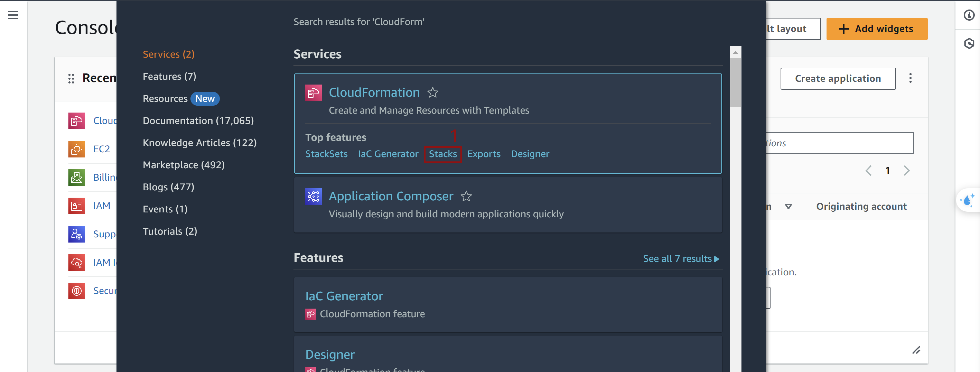This screenshot has height=372, width=980.
Task: Click the Security service icon in recents
Action: (76, 291)
